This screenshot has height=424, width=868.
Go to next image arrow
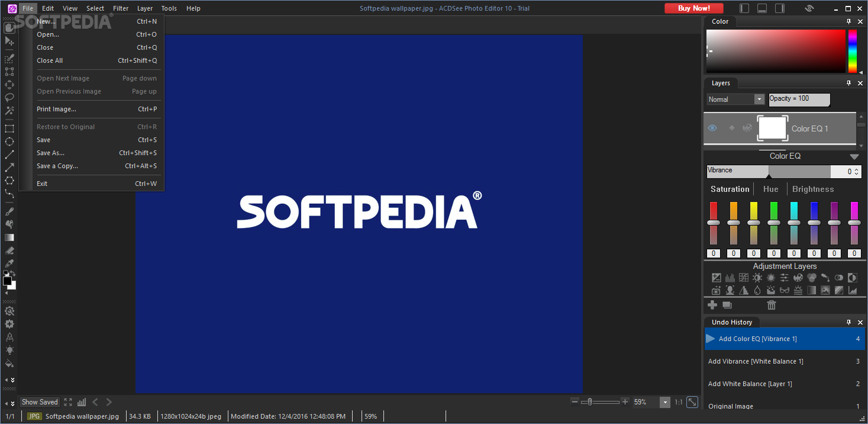[x=109, y=402]
